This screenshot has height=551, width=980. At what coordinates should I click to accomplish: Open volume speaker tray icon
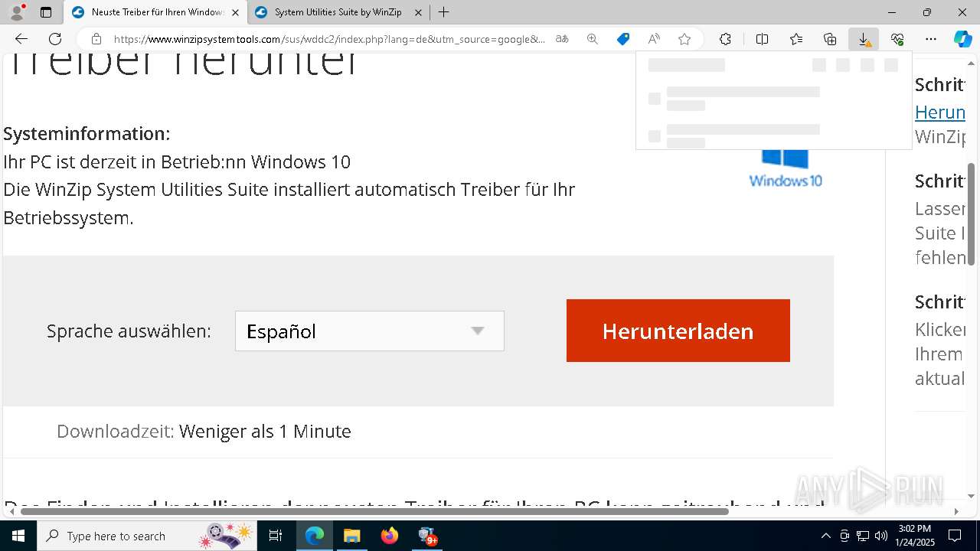(880, 536)
